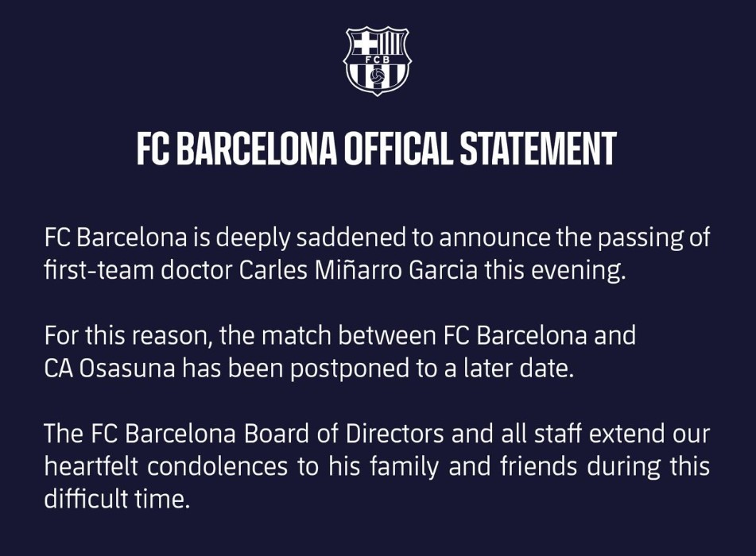756x556 pixels.
Task: Click 'first-team doctor' text
Action: (138, 270)
